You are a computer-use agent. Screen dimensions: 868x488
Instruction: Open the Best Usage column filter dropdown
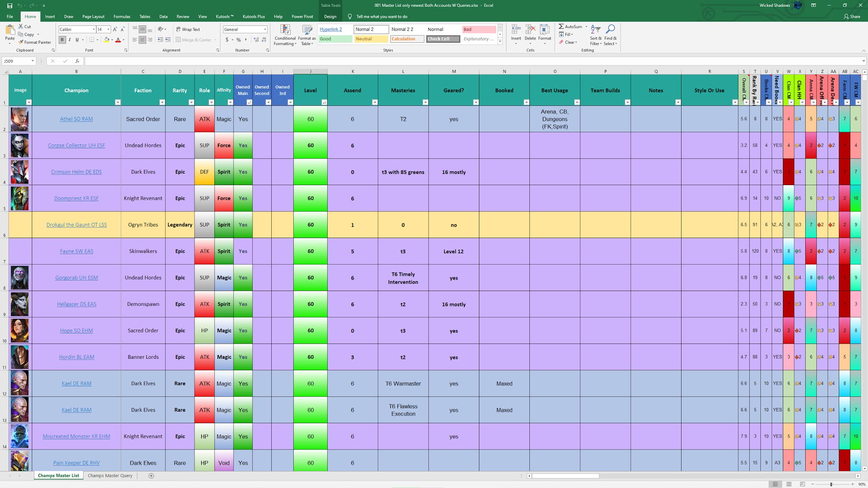[577, 102]
